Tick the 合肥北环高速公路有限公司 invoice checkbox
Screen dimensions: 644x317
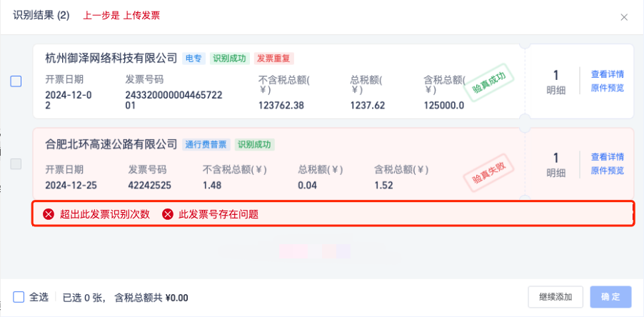[x=16, y=164]
